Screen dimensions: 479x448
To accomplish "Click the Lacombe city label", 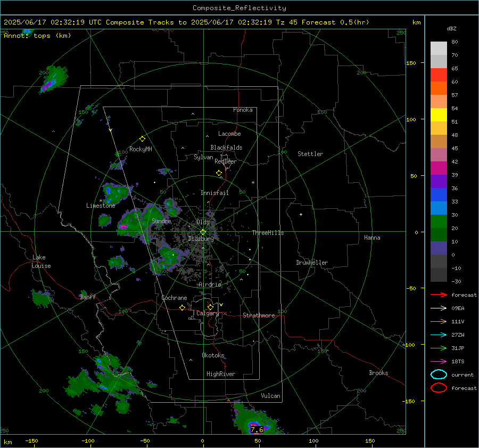I will (229, 134).
